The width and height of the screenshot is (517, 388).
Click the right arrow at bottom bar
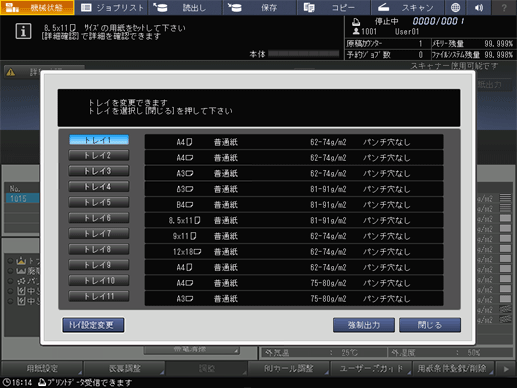pos(506,369)
